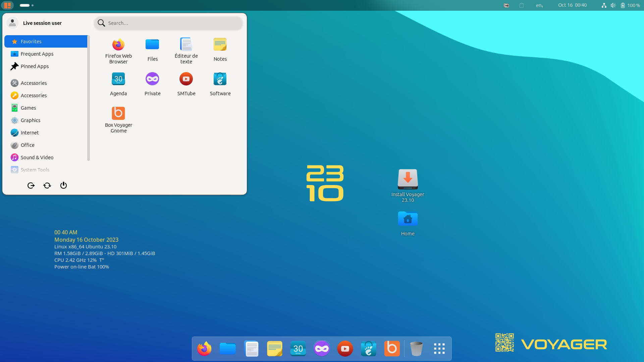Select Pinned Apps category

46,66
